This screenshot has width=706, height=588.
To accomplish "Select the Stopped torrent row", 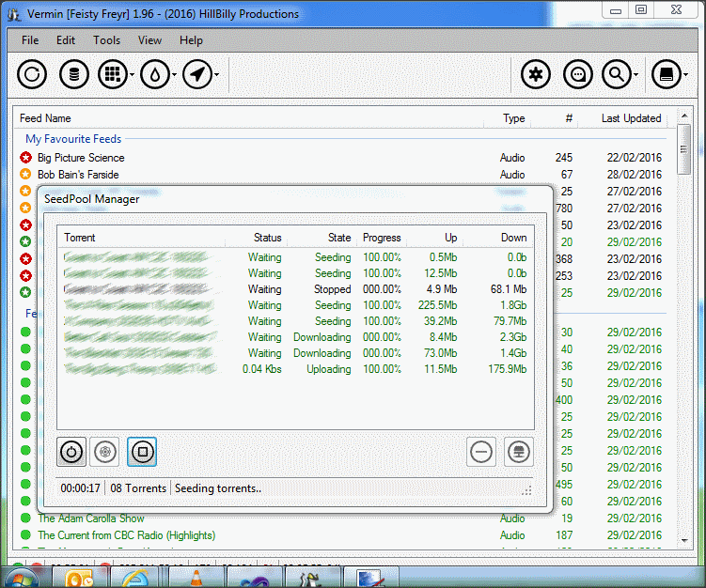I will pos(295,289).
